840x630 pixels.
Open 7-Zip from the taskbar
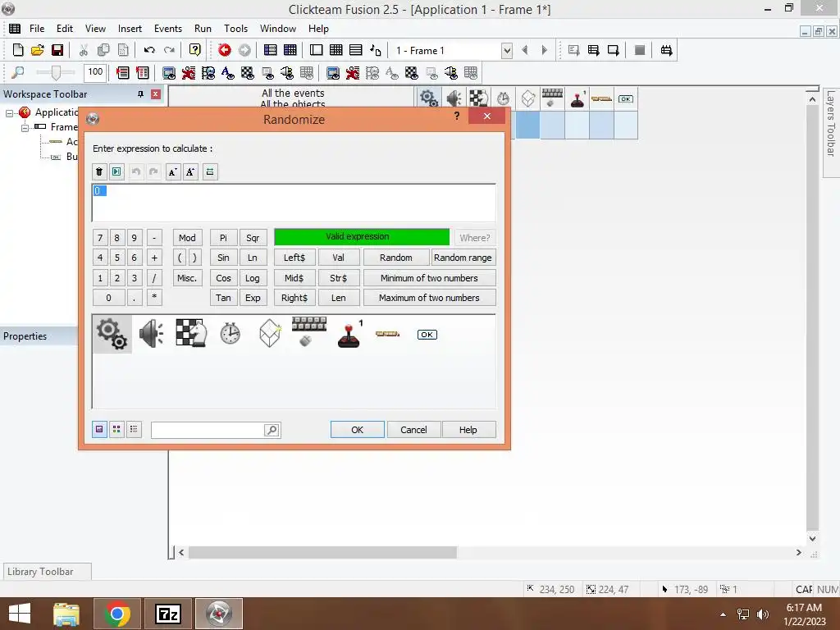pyautogui.click(x=167, y=614)
